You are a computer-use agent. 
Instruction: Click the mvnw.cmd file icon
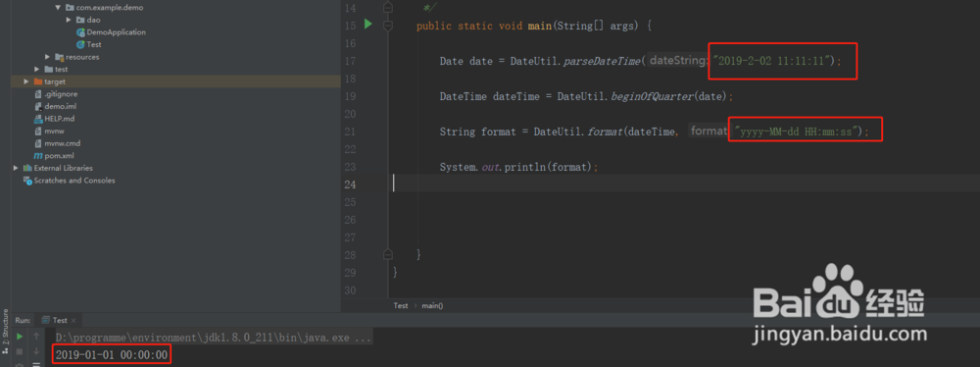pyautogui.click(x=38, y=143)
